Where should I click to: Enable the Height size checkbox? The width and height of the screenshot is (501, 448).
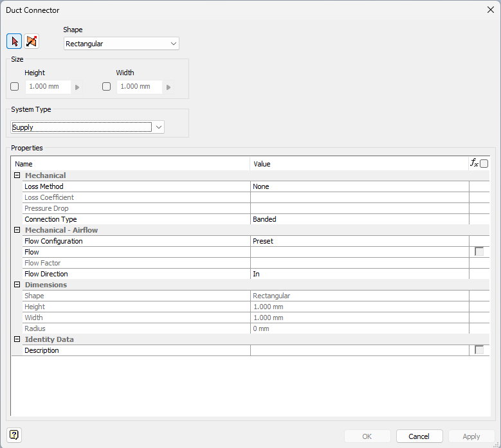14,87
